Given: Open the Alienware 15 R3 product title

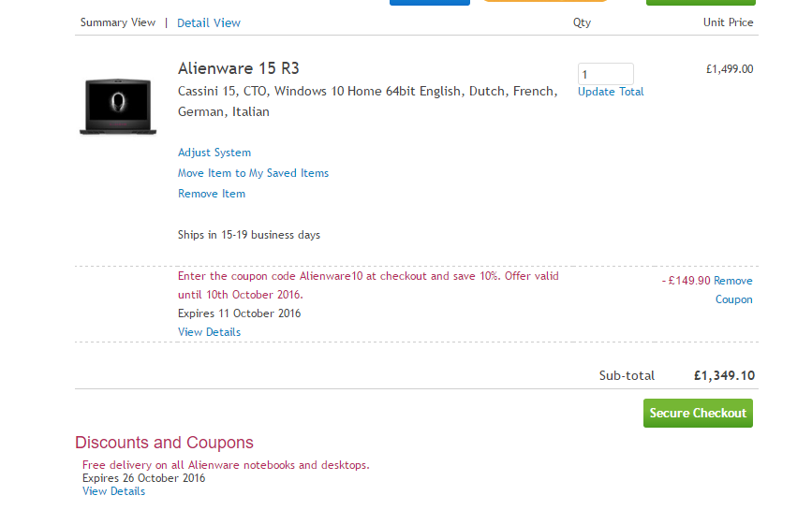Looking at the screenshot, I should (x=239, y=68).
